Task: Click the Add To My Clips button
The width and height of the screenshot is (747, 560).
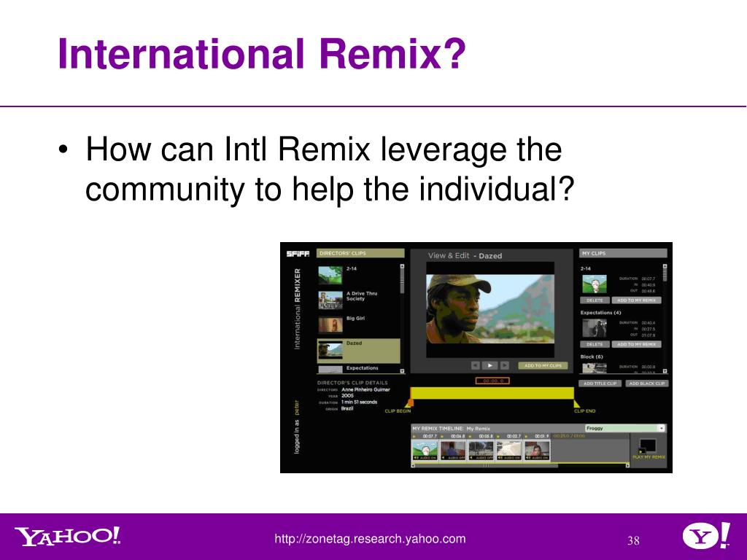Action: 543,365
